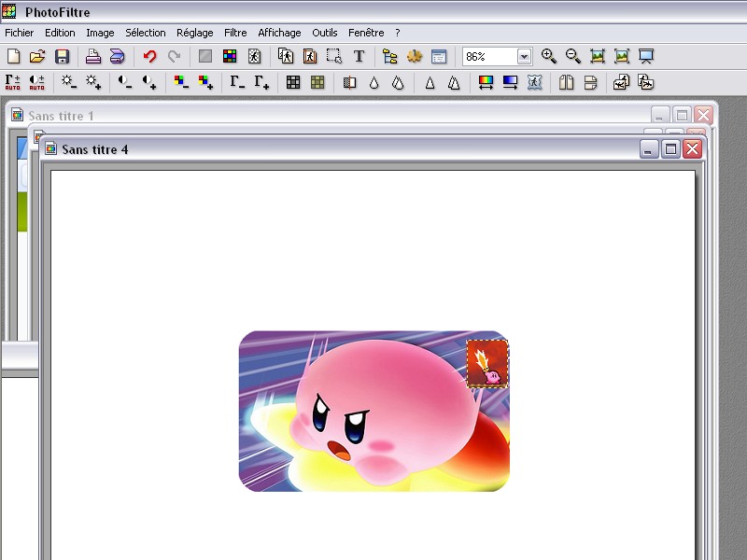
Task: Rotate image 90° clockwise icon
Action: (646, 82)
